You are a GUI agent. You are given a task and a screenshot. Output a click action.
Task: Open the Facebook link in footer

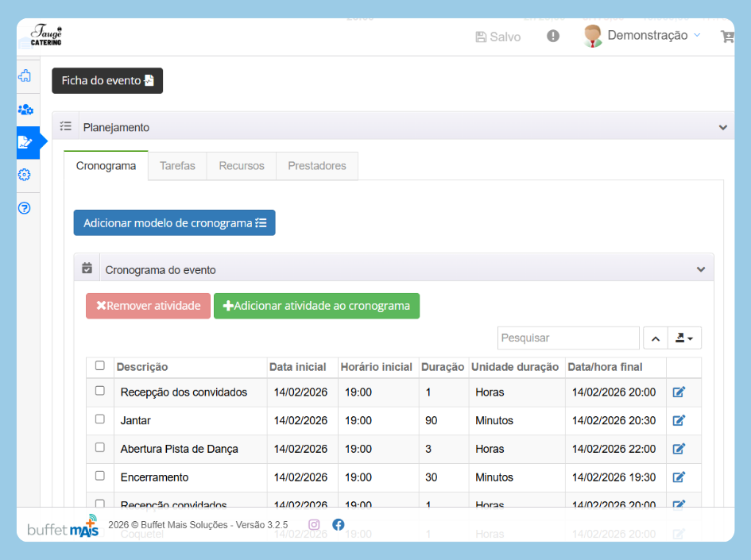tap(339, 524)
